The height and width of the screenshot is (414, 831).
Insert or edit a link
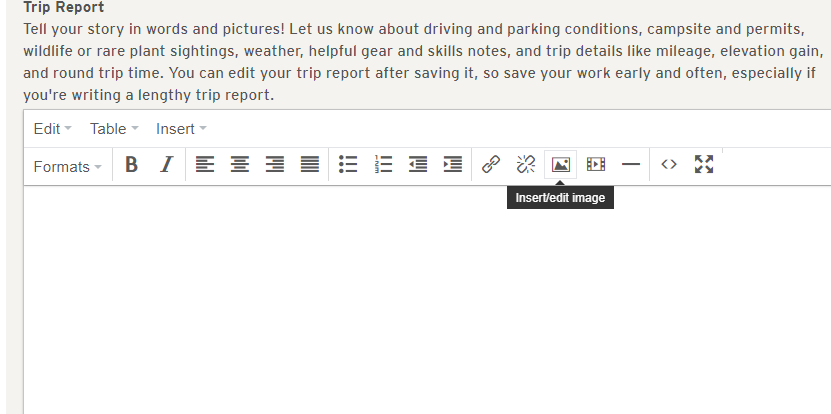point(491,166)
